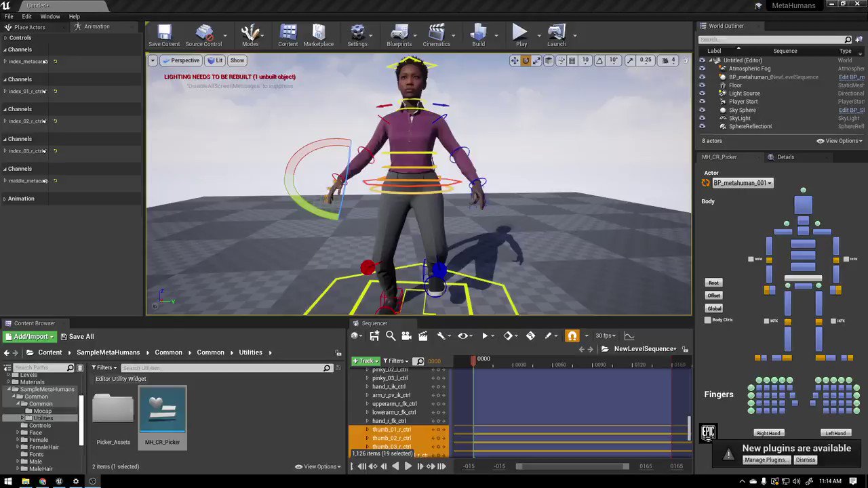The height and width of the screenshot is (488, 868).
Task: Click the Global button in picker
Action: [x=714, y=308]
